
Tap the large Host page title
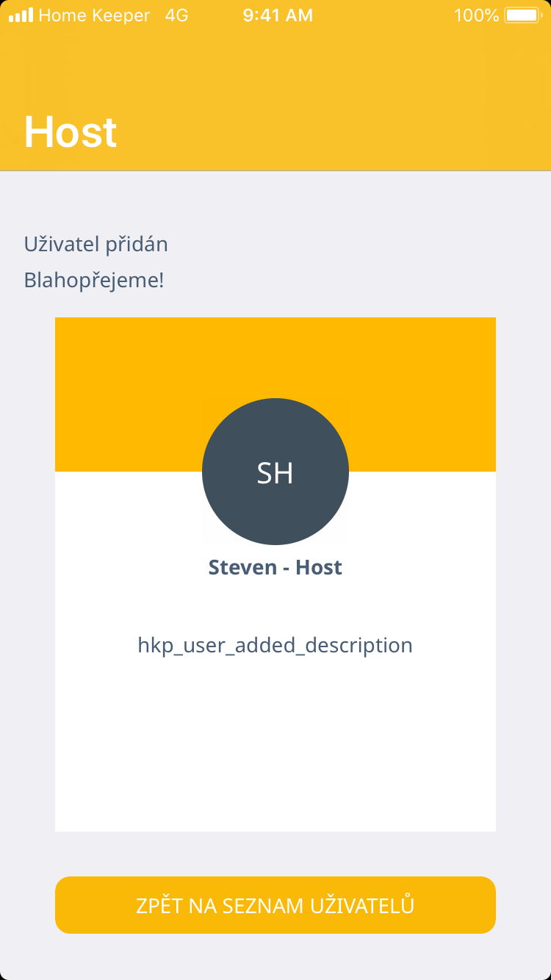click(71, 132)
